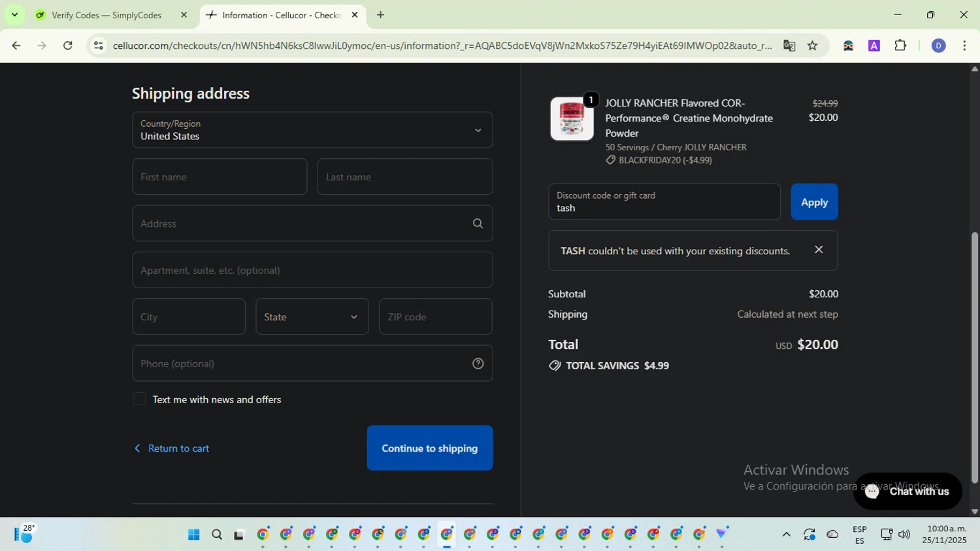
Task: Click the URL address bar
Action: (x=442, y=46)
